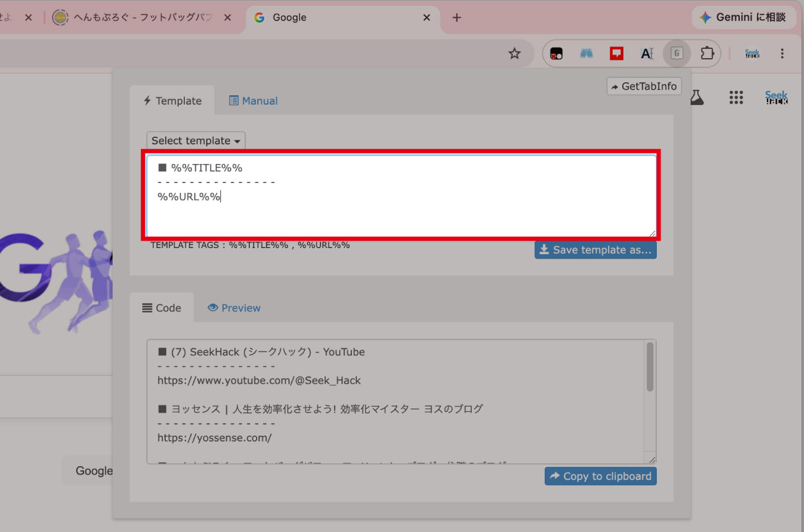Switch to the Manual tab
804x532 pixels.
tap(253, 101)
